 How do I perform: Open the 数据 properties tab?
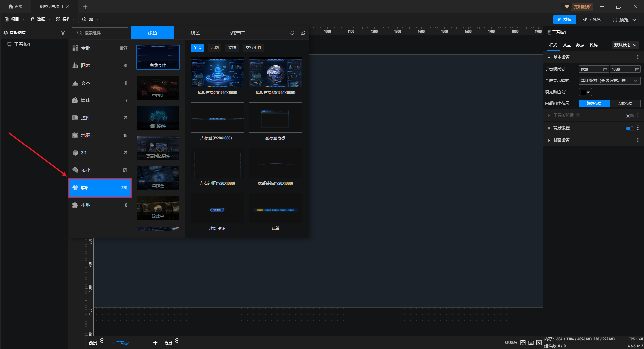[580, 45]
